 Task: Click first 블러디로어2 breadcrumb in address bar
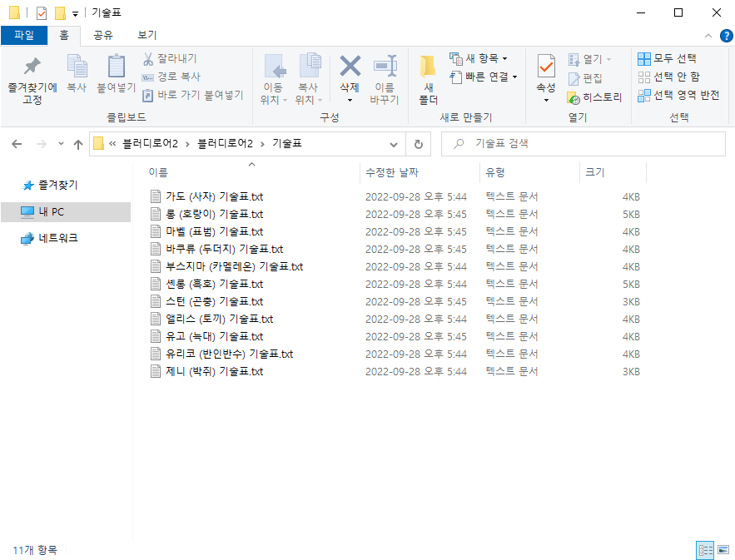coord(150,143)
